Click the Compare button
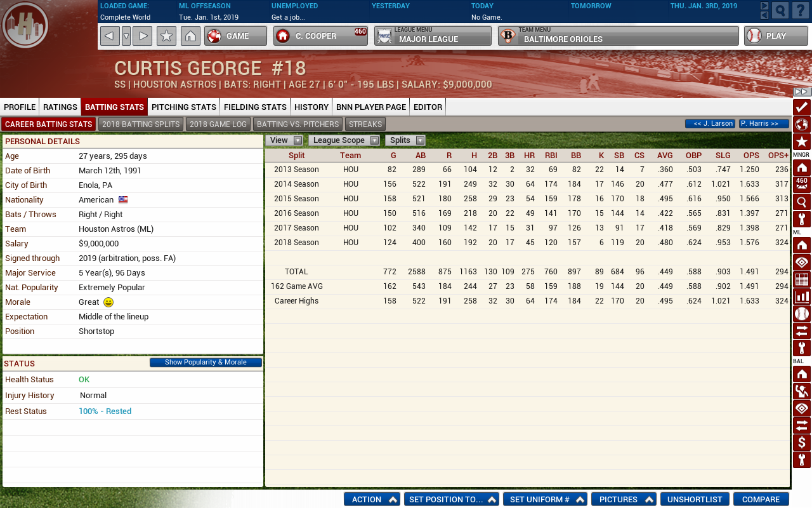Screen dimensions: 812x508 tap(761, 499)
